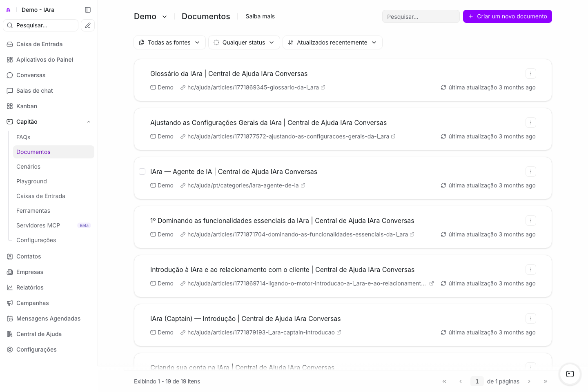588x392 pixels.
Task: Go to the last page double-chevron
Action: click(546, 381)
